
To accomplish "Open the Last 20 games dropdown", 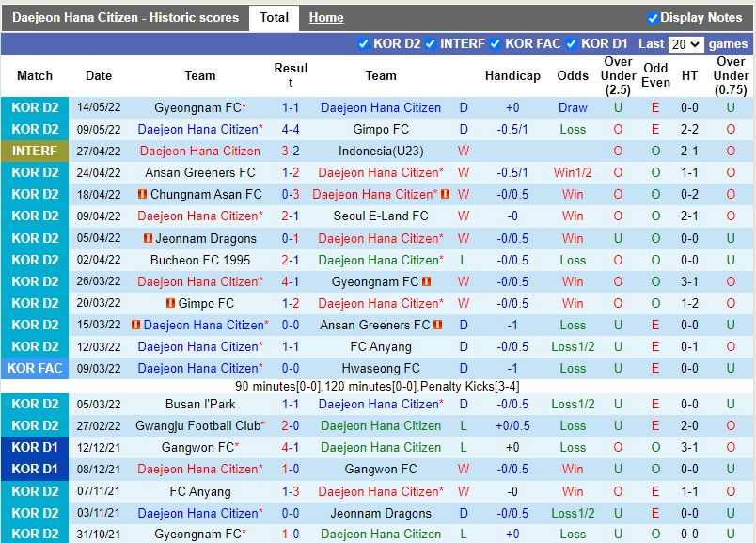I will 685,44.
